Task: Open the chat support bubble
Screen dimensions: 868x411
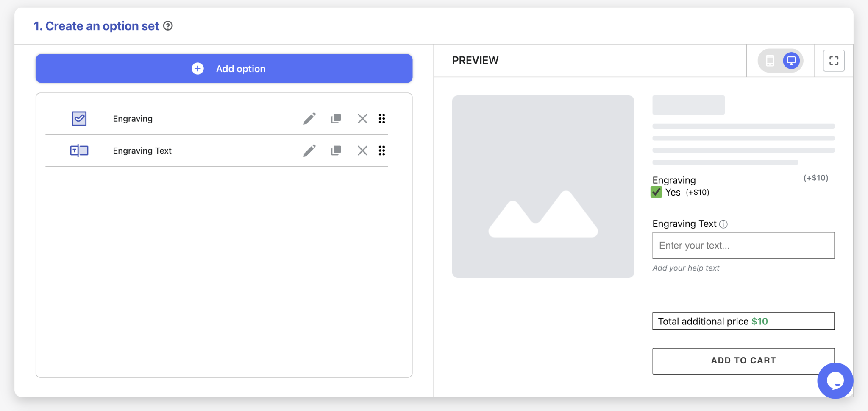Action: 835,380
